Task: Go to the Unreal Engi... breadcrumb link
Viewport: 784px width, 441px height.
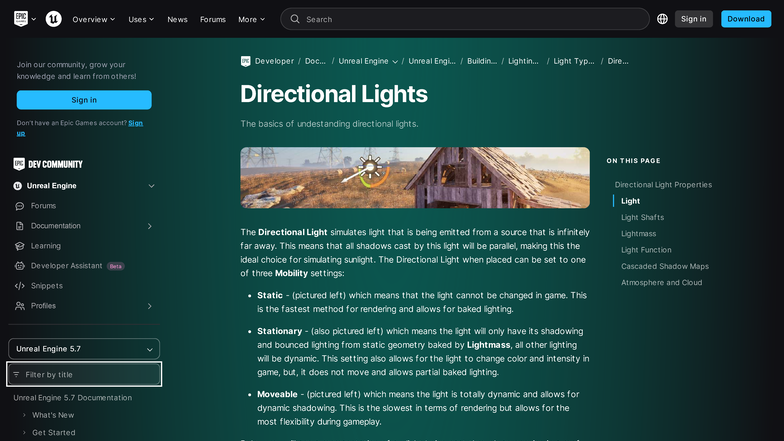Action: (x=432, y=61)
